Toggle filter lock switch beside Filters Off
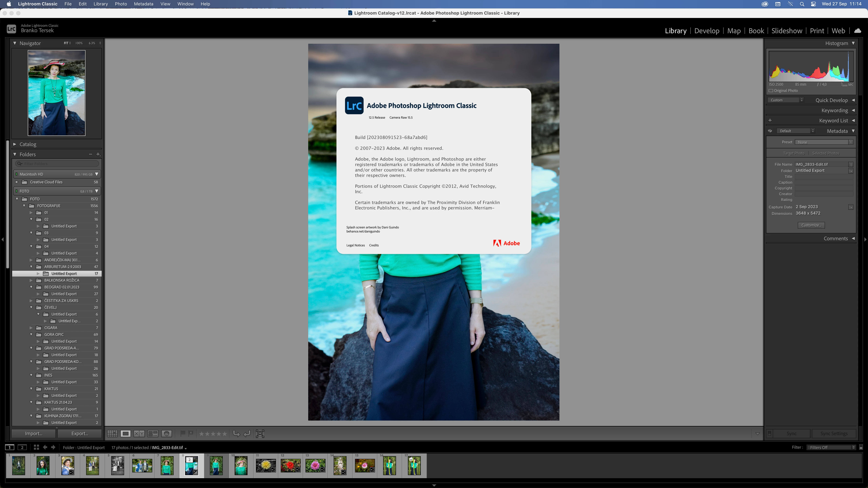The image size is (868, 488). pos(861,447)
